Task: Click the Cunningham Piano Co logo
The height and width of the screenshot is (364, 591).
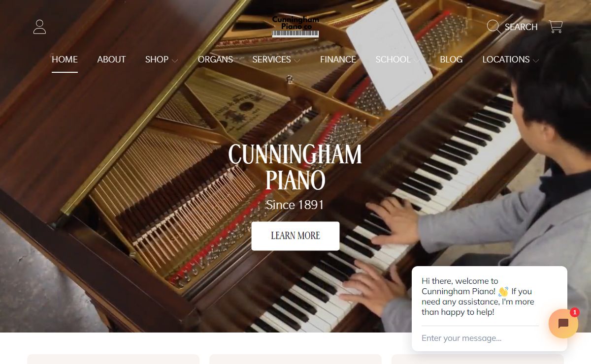Action: click(x=295, y=27)
